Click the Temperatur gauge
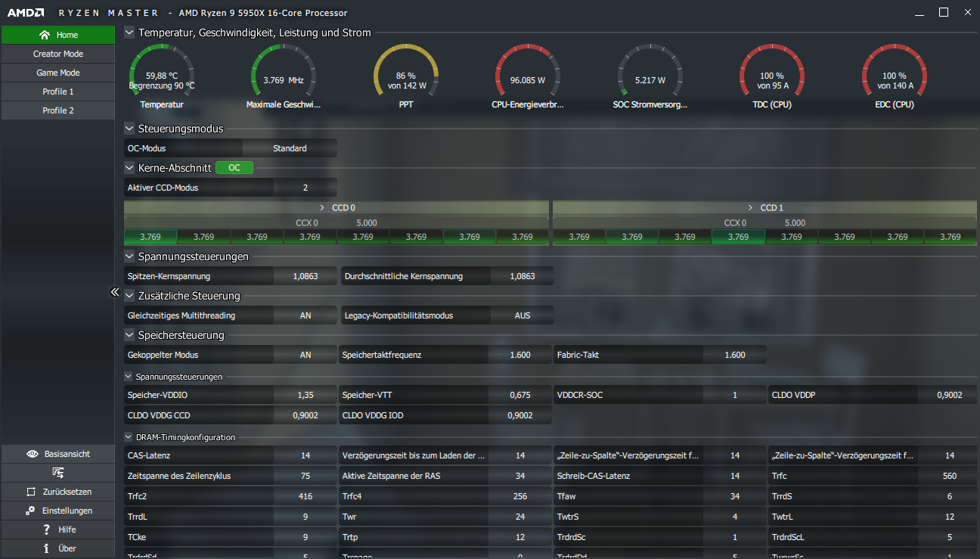The height and width of the screenshot is (559, 980). (x=162, y=76)
